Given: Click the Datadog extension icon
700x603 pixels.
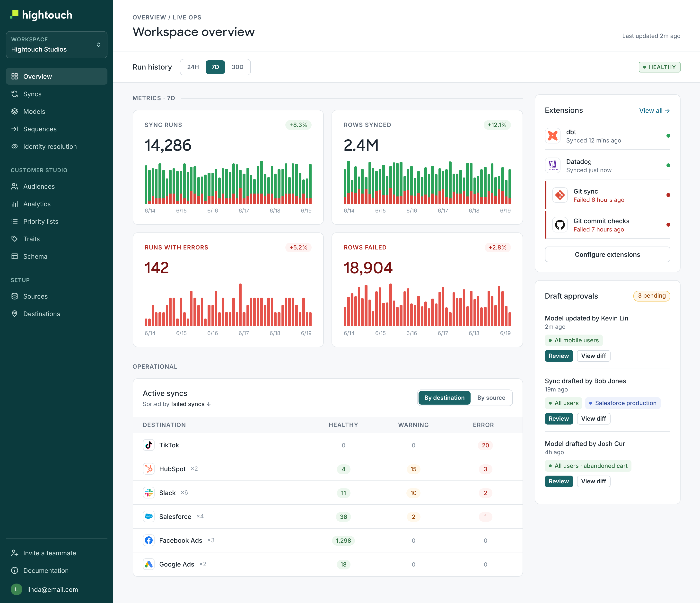Looking at the screenshot, I should (x=553, y=166).
